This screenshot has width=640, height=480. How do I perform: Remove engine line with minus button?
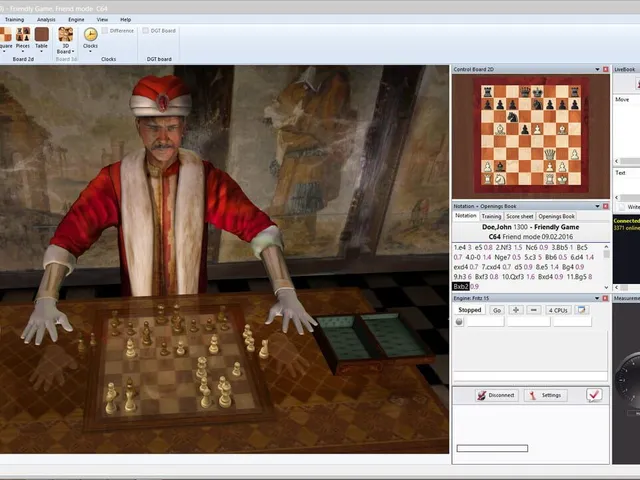533,310
